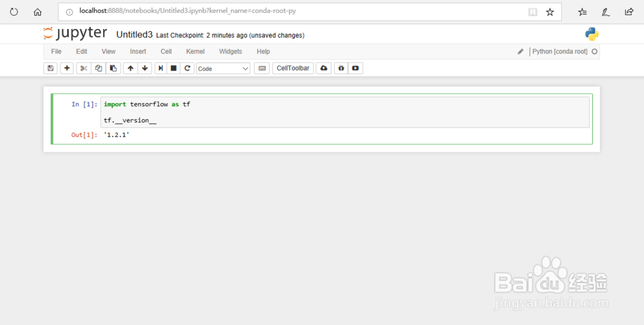Click into the code cell editor

[345, 113]
